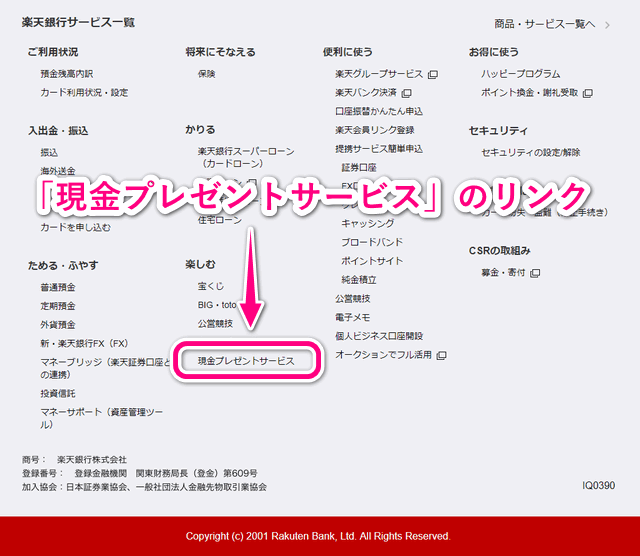This screenshot has height=556, width=640.
Task: Open 個人ビジネス口座開設 link
Action: tap(379, 336)
